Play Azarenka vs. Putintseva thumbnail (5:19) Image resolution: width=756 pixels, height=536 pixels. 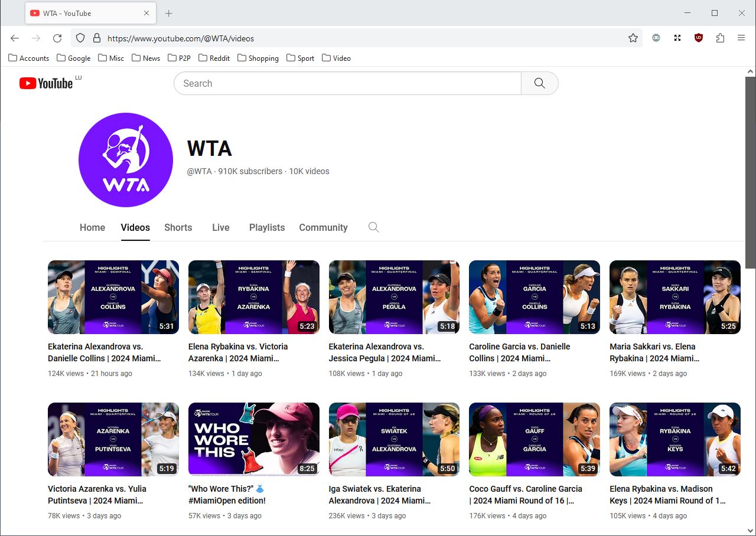point(113,439)
